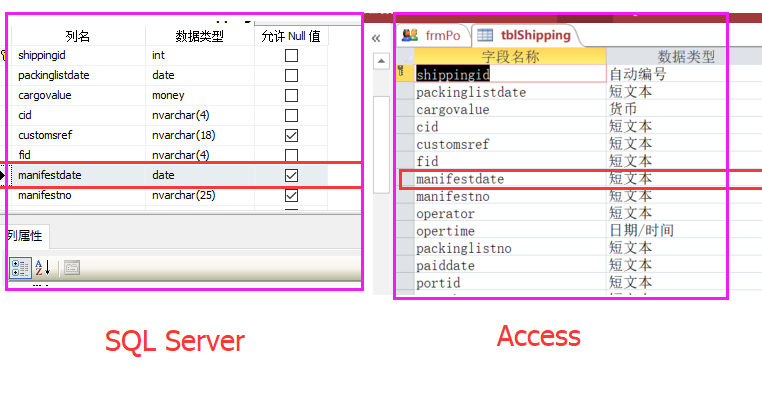This screenshot has height=403, width=762.
Task: Select cid field name in Access
Action: [x=427, y=127]
